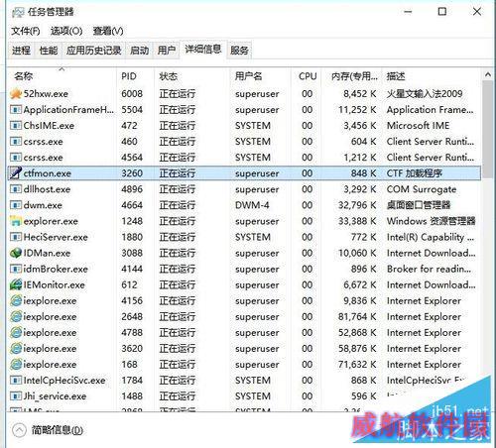Click the idmBroker.exe process icon

pos(16,269)
